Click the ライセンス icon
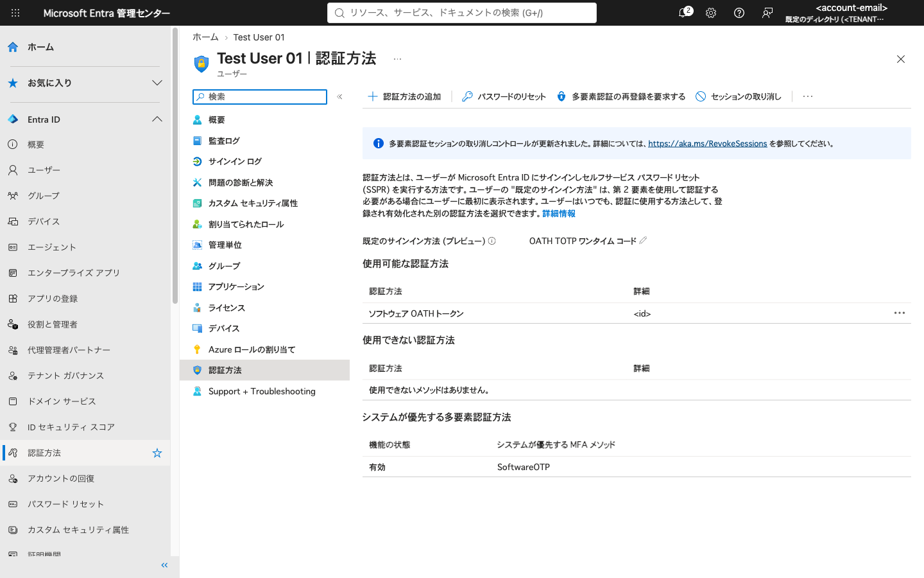The image size is (924, 578). (x=197, y=308)
